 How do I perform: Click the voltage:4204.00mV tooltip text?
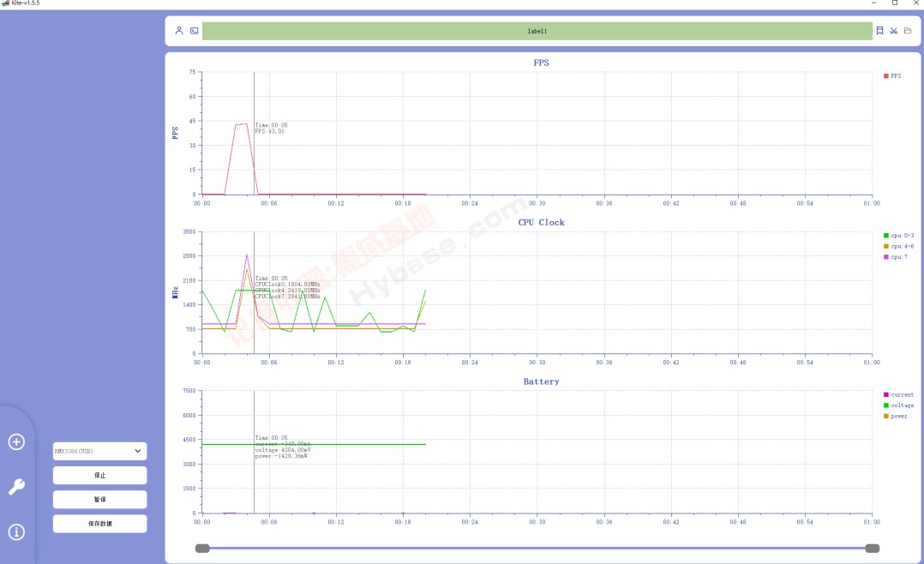tap(283, 450)
